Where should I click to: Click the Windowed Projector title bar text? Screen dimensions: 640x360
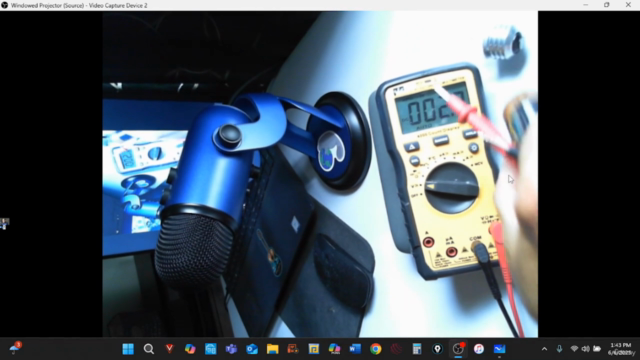(79, 5)
